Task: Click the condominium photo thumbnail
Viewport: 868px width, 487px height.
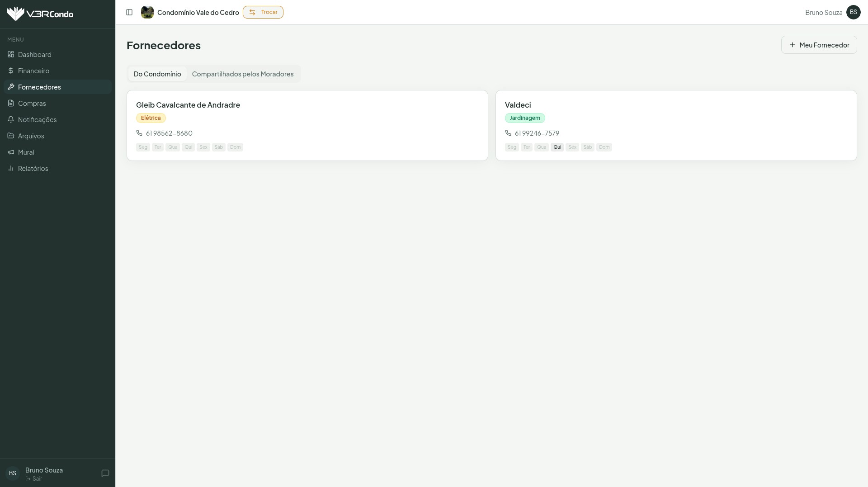Action: [147, 12]
